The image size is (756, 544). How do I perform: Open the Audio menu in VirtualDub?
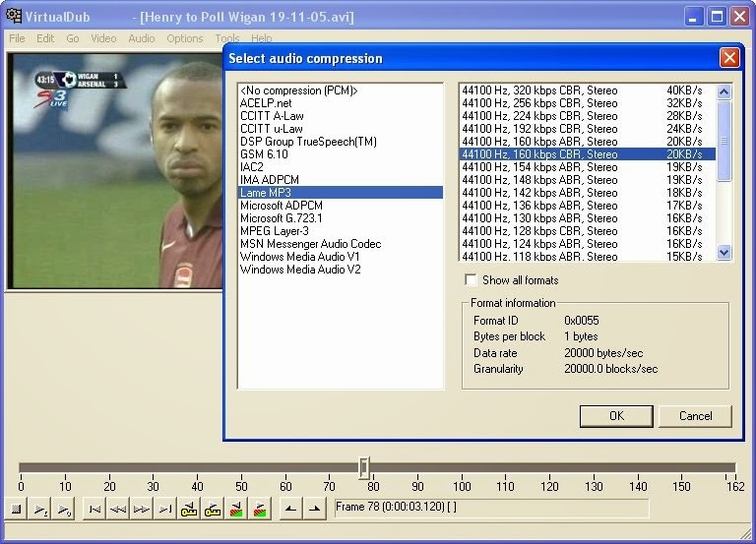point(142,38)
